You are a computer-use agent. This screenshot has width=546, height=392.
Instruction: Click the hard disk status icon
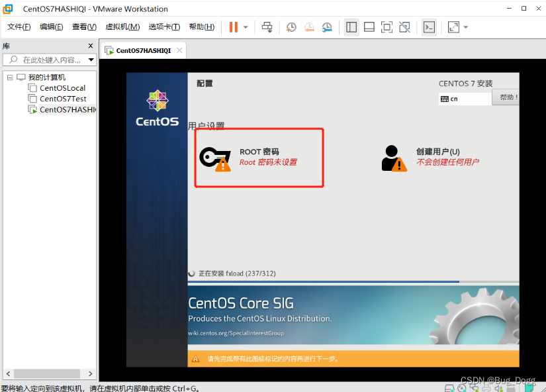coord(449,388)
